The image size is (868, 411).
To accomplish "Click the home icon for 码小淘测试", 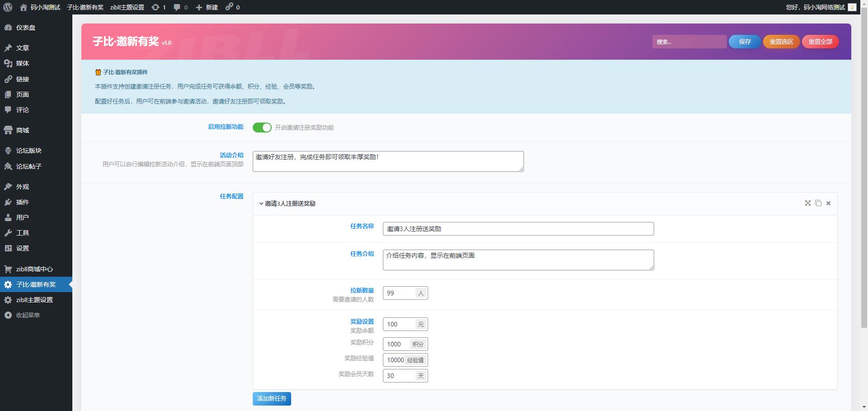I will tap(24, 7).
